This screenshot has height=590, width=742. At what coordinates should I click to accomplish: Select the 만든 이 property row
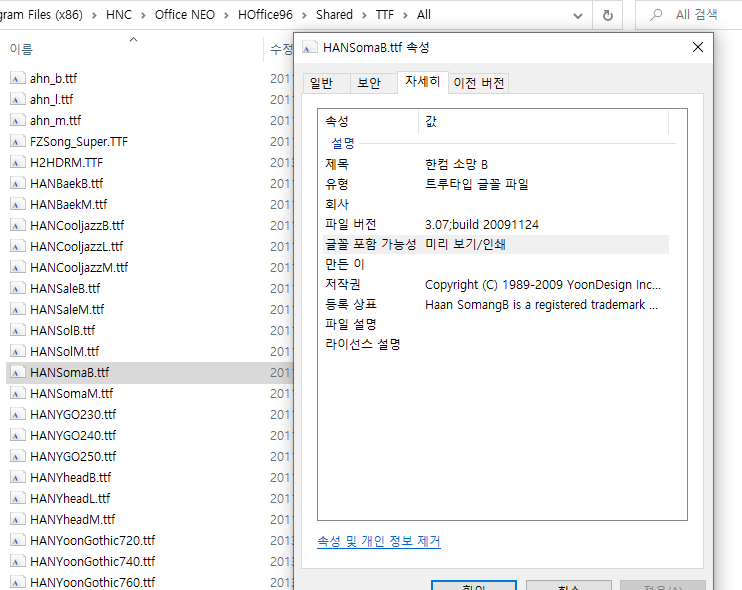coord(496,264)
